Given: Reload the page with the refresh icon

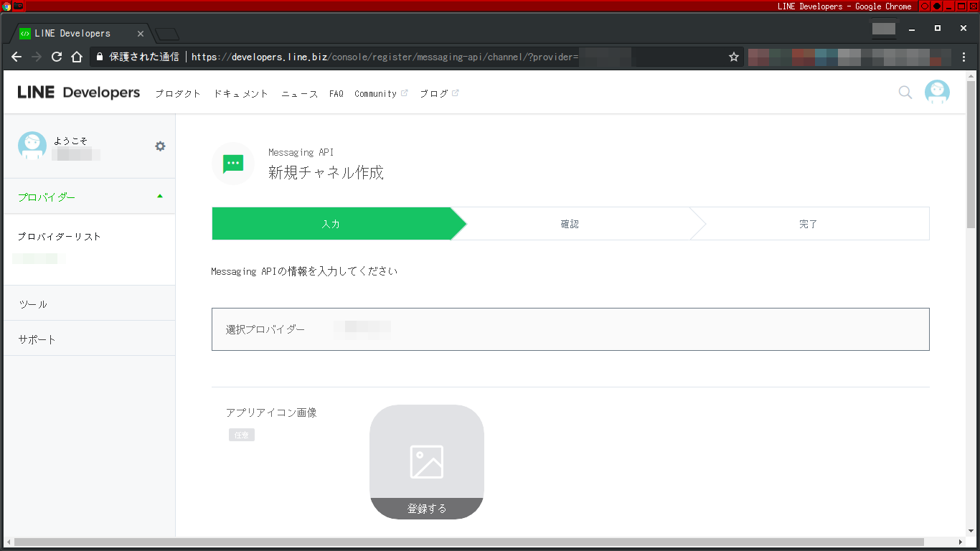Looking at the screenshot, I should [x=57, y=57].
